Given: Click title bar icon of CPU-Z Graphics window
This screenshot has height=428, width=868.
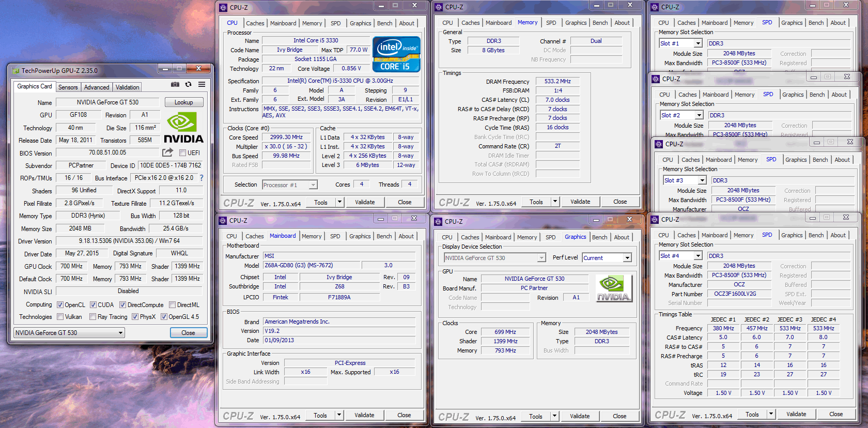Looking at the screenshot, I should [x=439, y=222].
